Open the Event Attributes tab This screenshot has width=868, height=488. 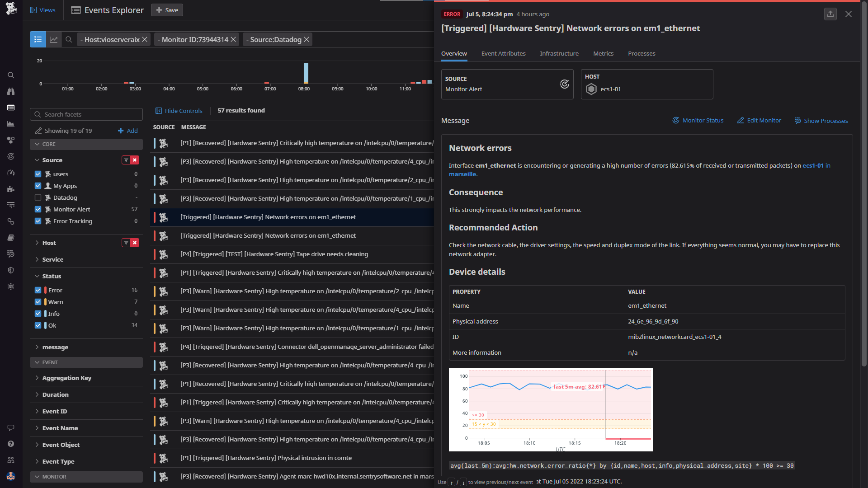point(503,53)
